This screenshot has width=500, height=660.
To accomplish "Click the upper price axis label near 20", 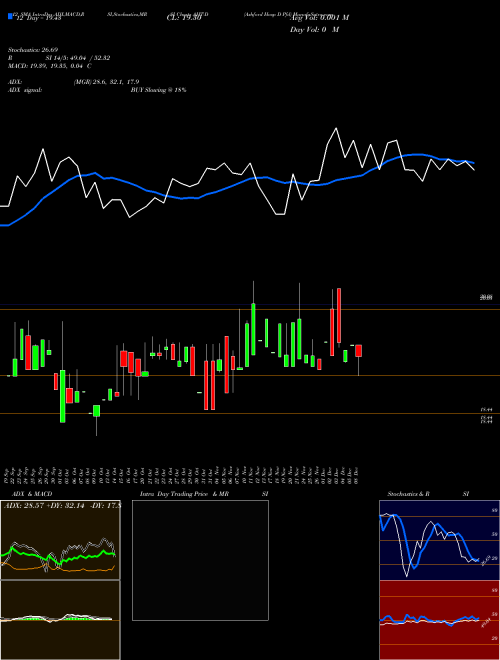I will pyautogui.click(x=486, y=298).
